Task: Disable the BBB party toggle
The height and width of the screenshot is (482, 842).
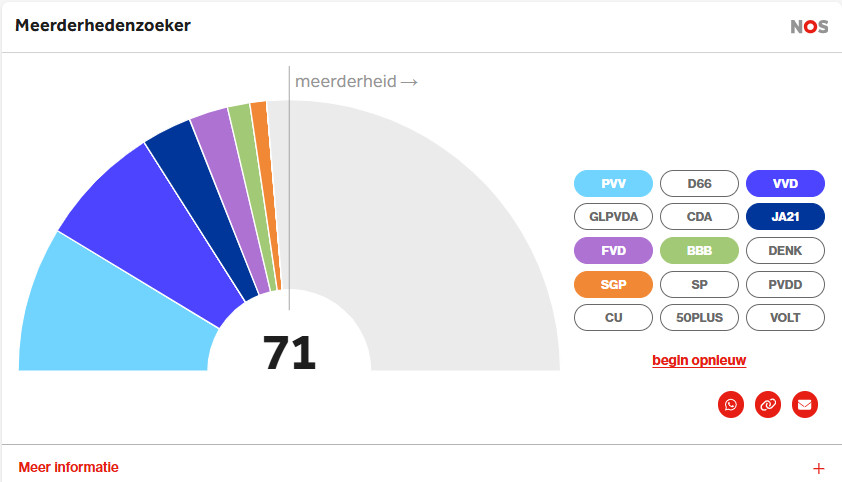Action: 699,250
